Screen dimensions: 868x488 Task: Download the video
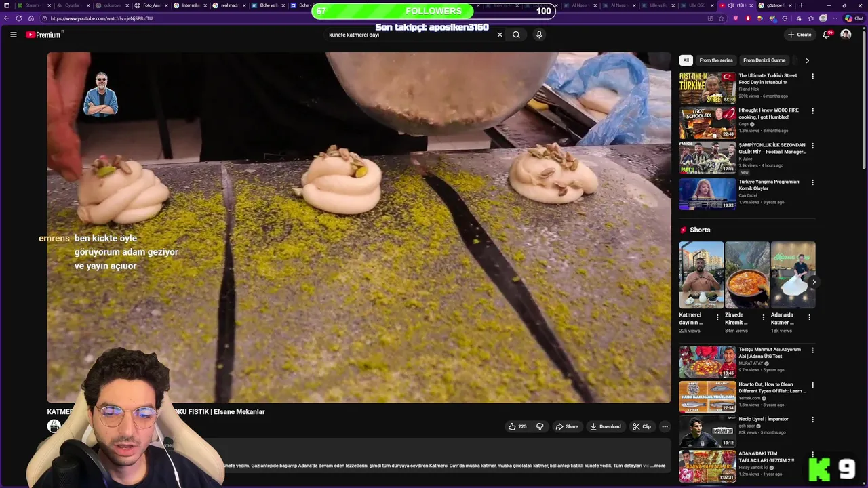click(606, 426)
